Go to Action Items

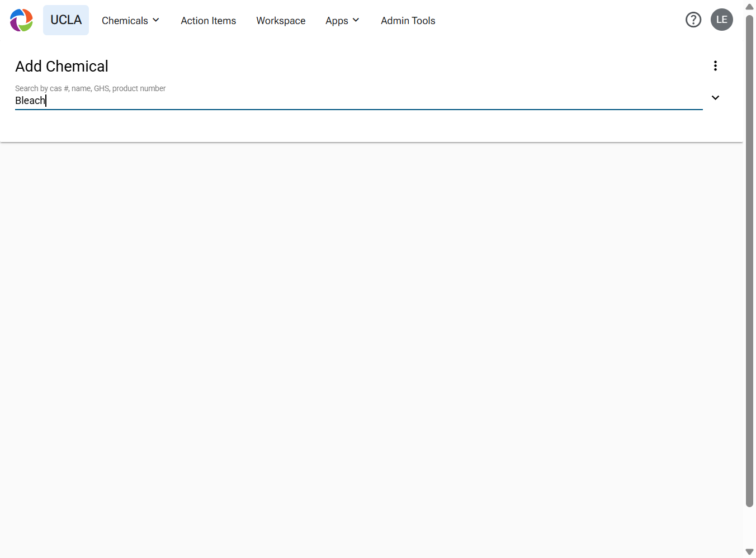(208, 21)
